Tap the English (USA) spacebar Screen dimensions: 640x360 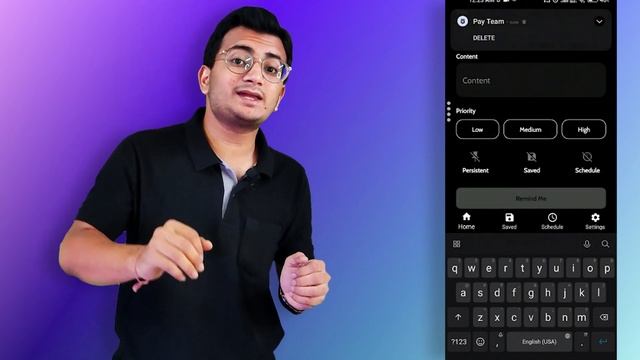(539, 342)
